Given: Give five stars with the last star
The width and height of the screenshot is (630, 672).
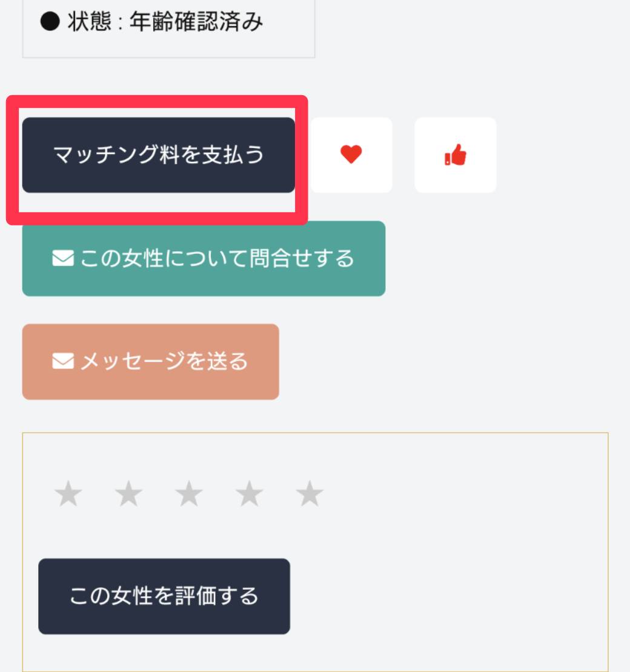Looking at the screenshot, I should coord(310,494).
